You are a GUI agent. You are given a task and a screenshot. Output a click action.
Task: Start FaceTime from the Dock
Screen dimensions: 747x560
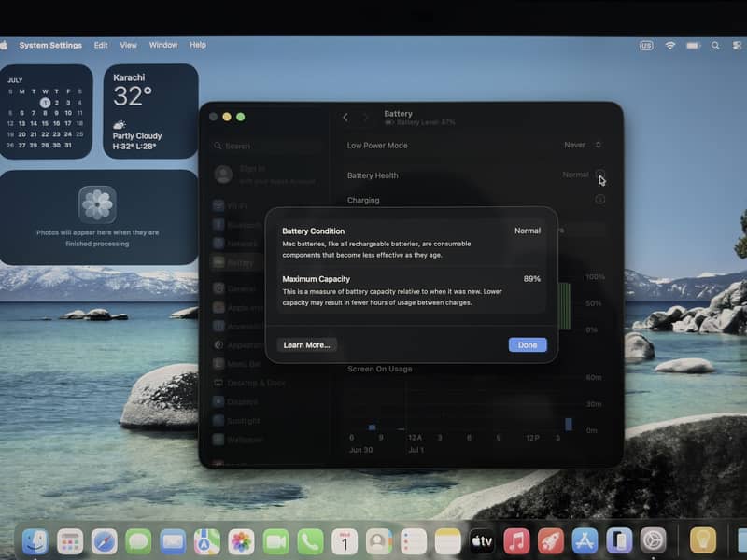point(275,541)
